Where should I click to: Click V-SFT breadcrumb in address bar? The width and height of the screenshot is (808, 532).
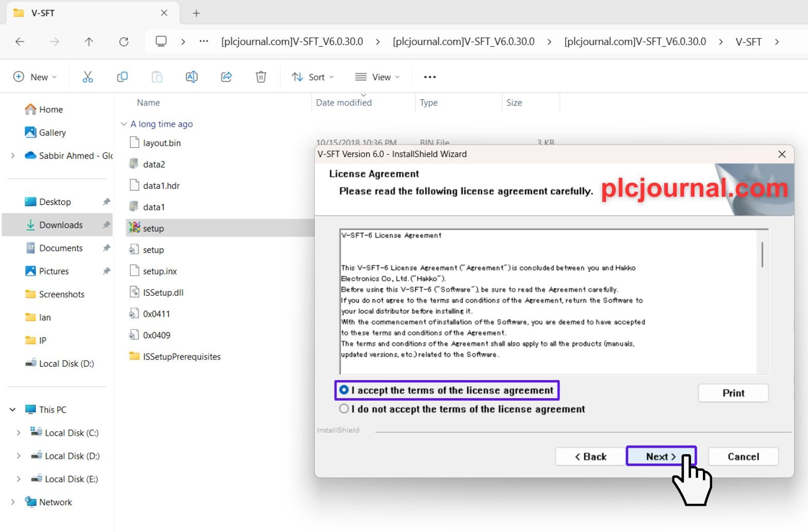pyautogui.click(x=748, y=42)
